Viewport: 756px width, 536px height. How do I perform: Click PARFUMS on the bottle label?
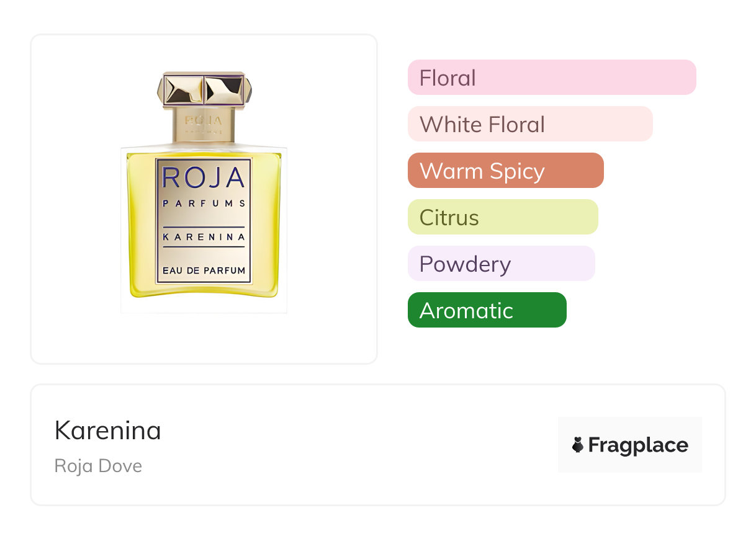[x=204, y=203]
